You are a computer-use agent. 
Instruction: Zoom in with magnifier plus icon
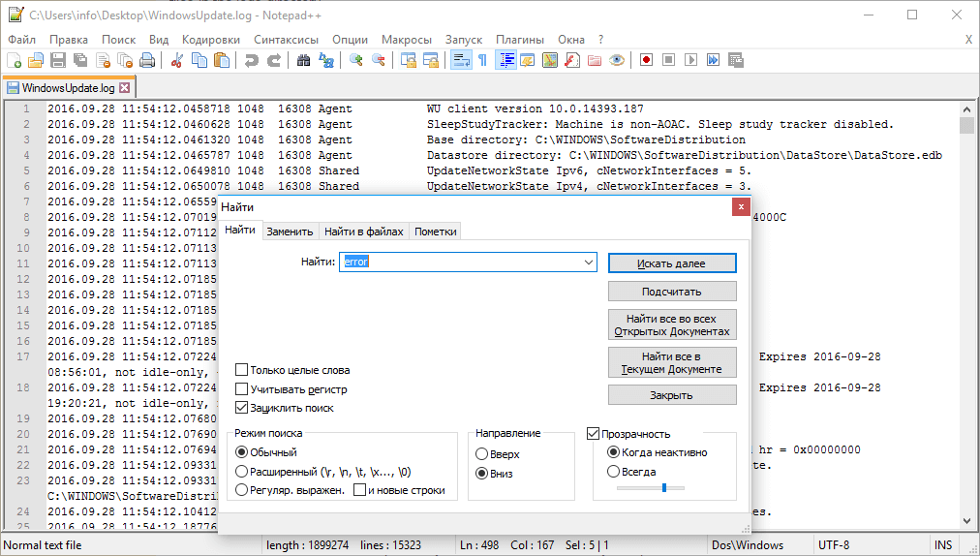pyautogui.click(x=356, y=61)
